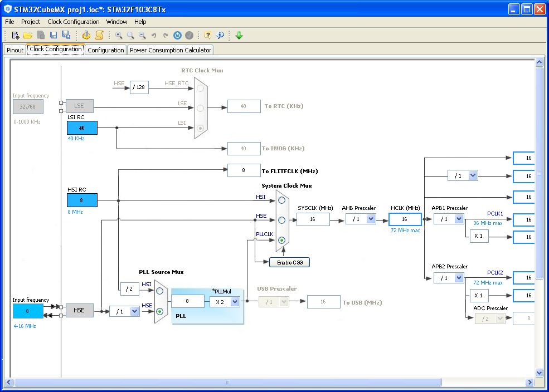Image resolution: width=549 pixels, height=392 pixels.
Task: Open the AHB Prescaler dropdown
Action: (x=371, y=219)
